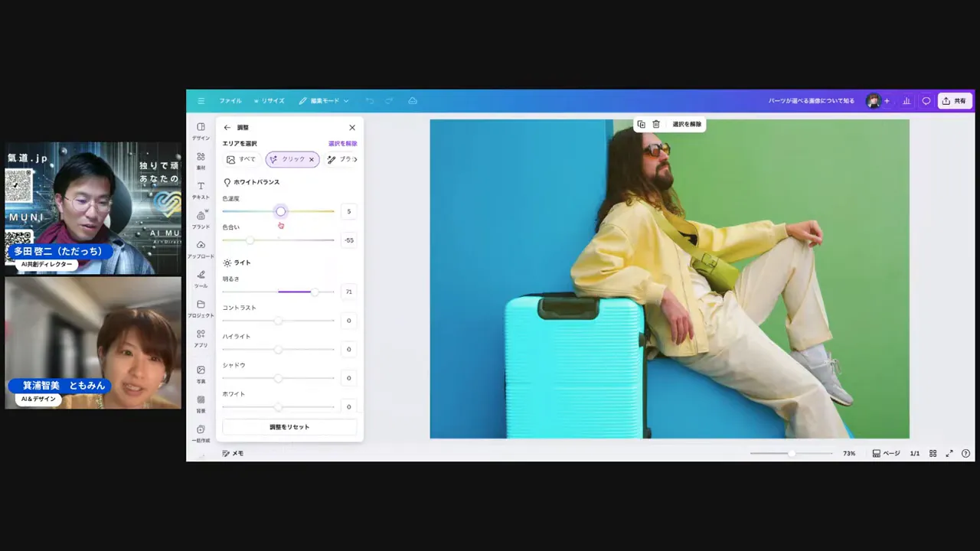Open the リサイズ menu
The height and width of the screenshot is (551, 980).
[269, 101]
